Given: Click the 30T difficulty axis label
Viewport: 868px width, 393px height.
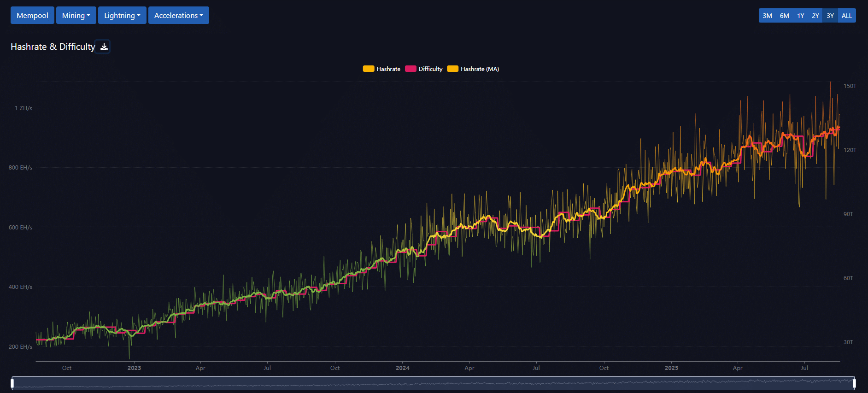Looking at the screenshot, I should pyautogui.click(x=849, y=342).
